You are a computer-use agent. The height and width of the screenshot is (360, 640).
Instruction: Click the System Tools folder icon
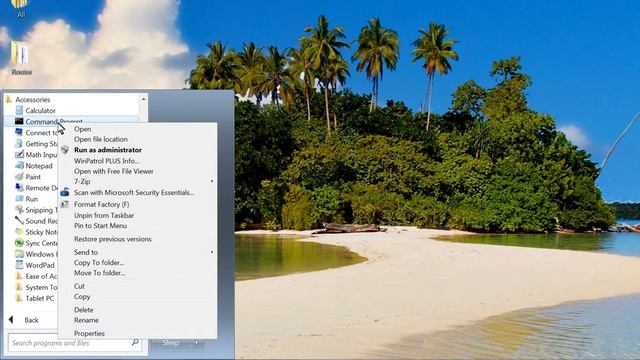19,287
